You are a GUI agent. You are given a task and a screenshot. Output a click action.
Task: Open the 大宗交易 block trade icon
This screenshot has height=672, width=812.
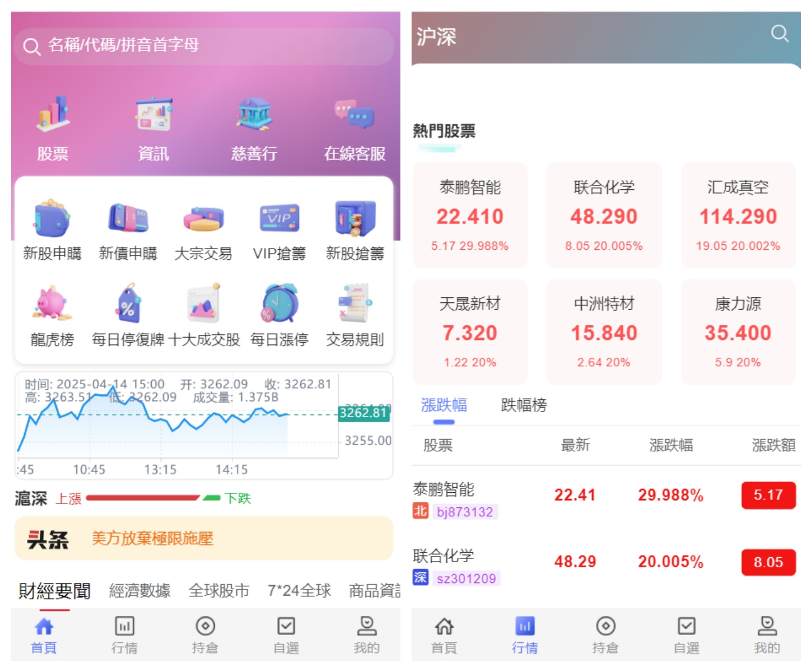pyautogui.click(x=204, y=231)
